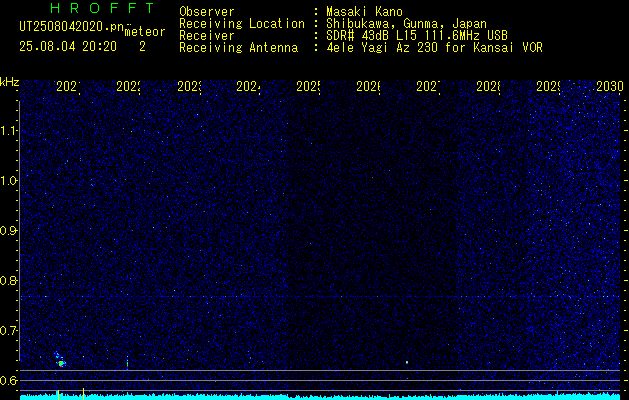Click the 1.1 kHz frequency label
This screenshot has width=629, height=400.
[x=8, y=130]
